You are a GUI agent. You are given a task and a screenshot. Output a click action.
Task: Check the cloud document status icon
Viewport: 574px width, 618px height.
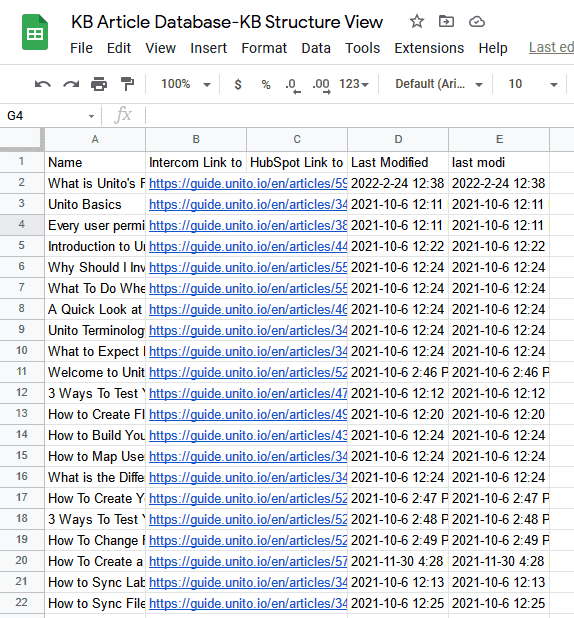pos(477,21)
